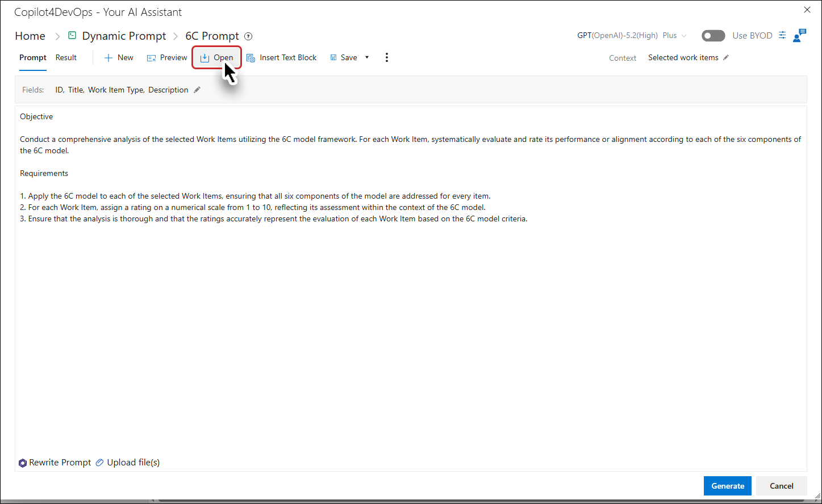Screen dimensions: 822x504
Task: Toggle the Use BYOD switch
Action: point(713,36)
